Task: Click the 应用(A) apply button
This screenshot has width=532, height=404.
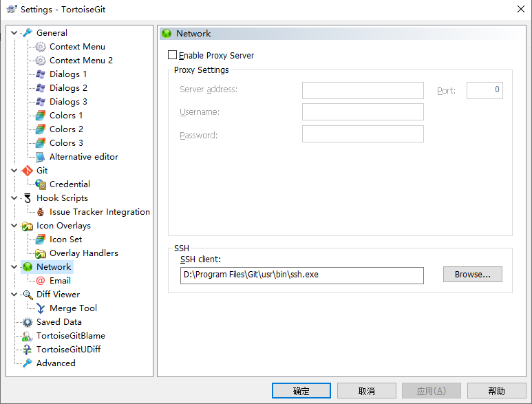Action: [x=432, y=391]
